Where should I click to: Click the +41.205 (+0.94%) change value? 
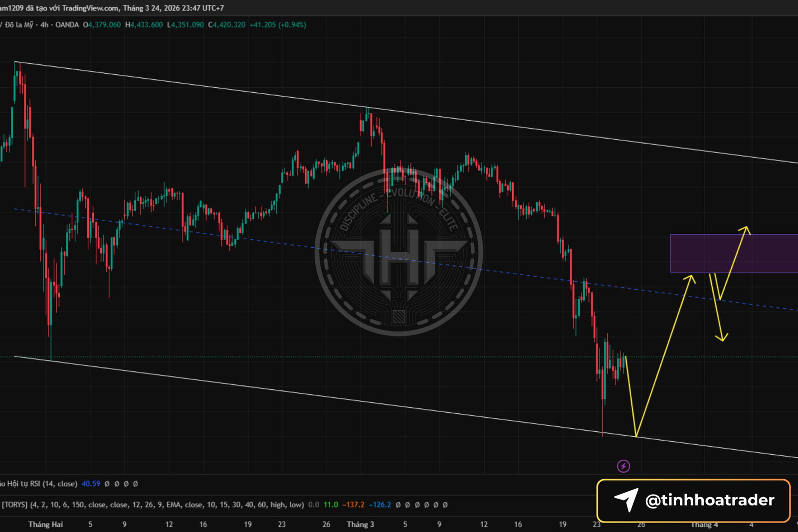pyautogui.click(x=278, y=24)
